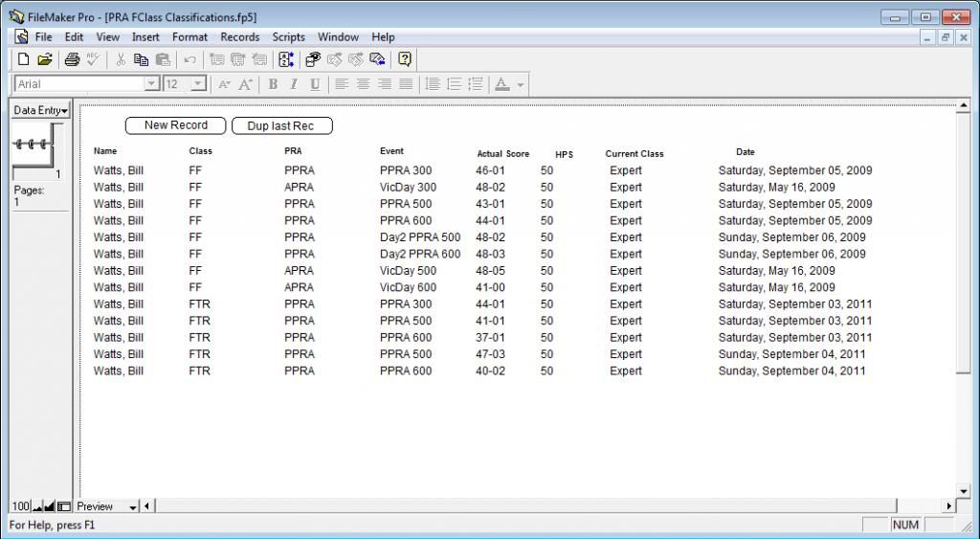Click the Print icon in the toolbar
The image size is (980, 539).
[x=72, y=59]
